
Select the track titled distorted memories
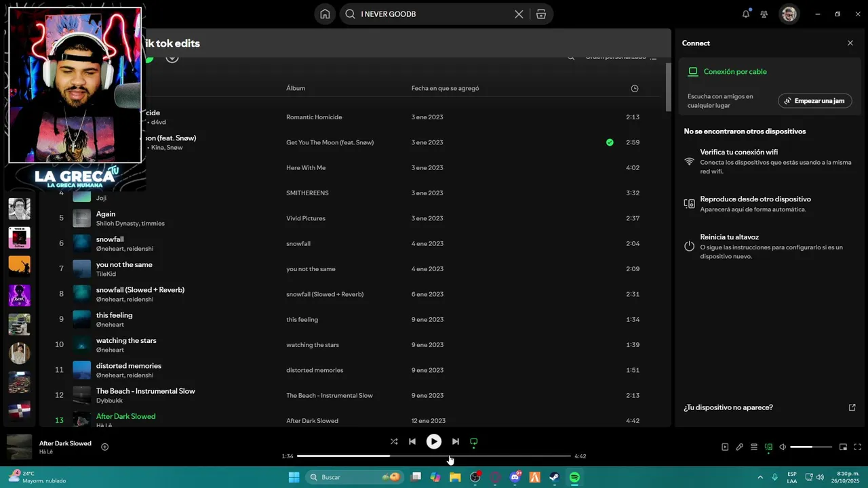[x=129, y=366]
